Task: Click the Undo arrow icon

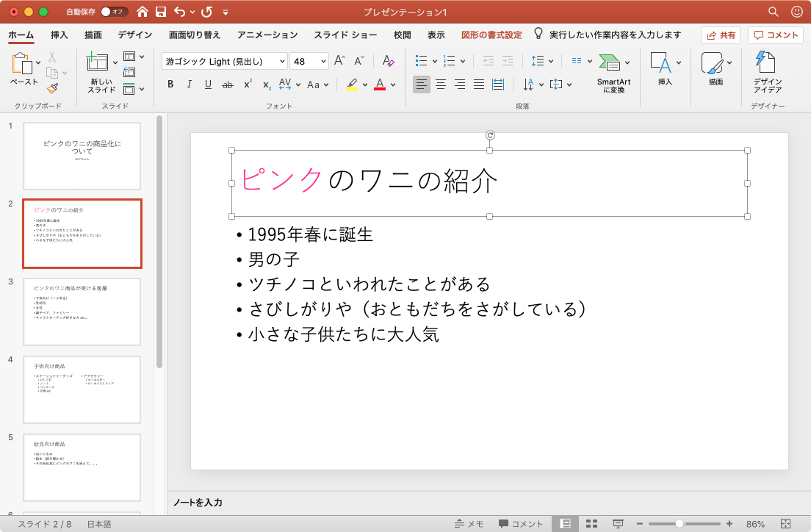Action: coord(180,12)
